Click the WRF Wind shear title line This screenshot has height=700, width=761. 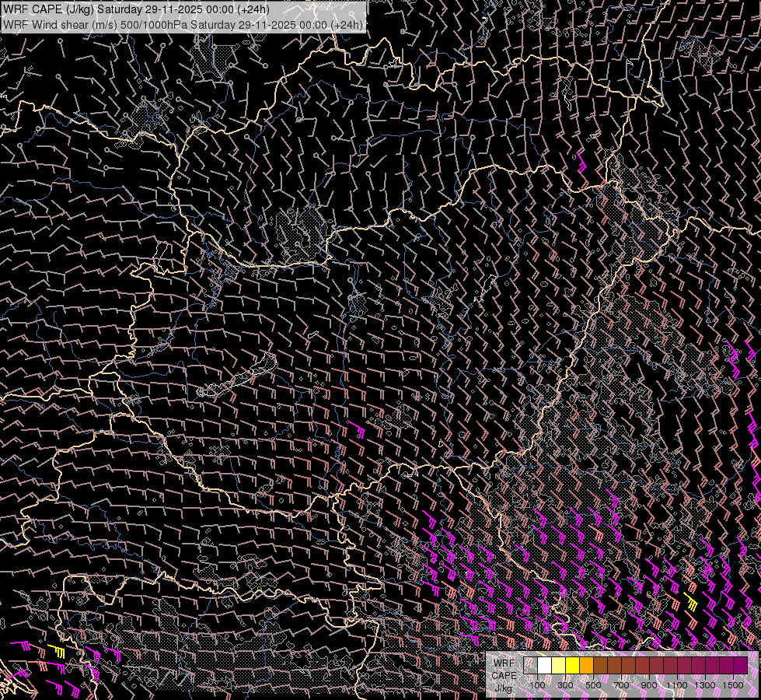[x=183, y=24]
